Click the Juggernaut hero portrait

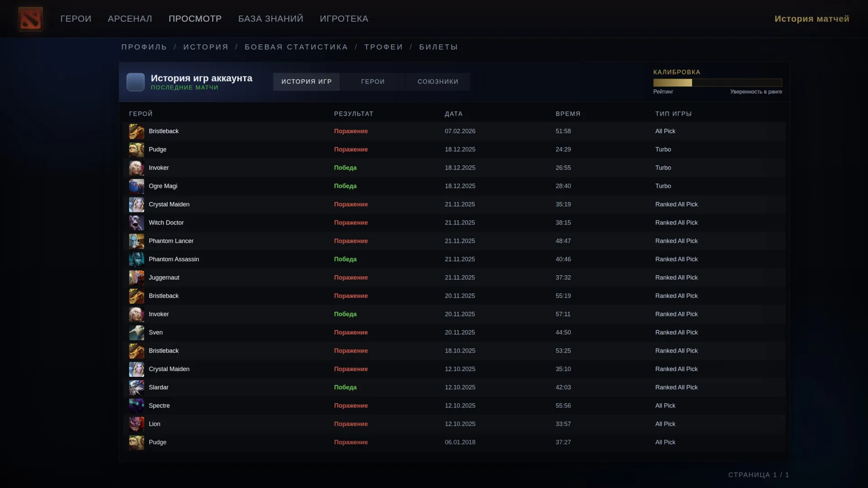click(137, 278)
